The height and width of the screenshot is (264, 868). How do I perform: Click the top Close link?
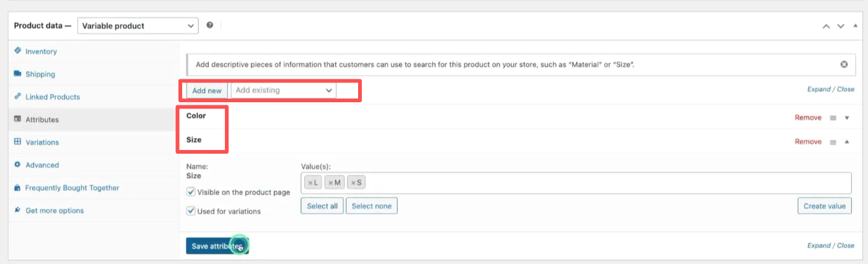pyautogui.click(x=846, y=89)
